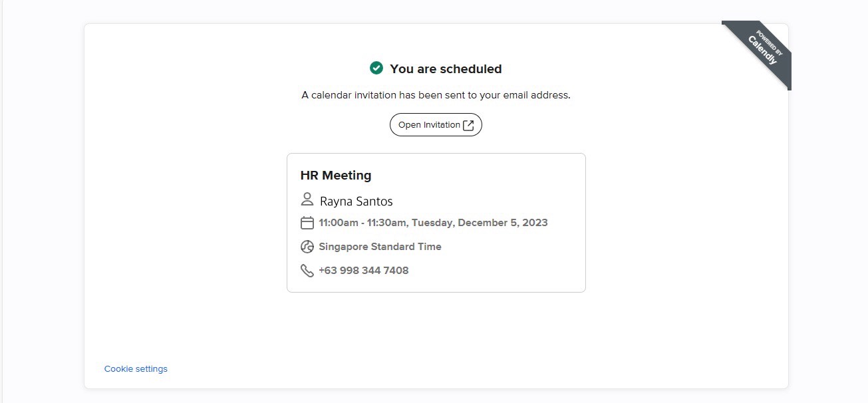Click the external link icon in Open Invitation
Screen dimensions: 868x403
coord(468,125)
